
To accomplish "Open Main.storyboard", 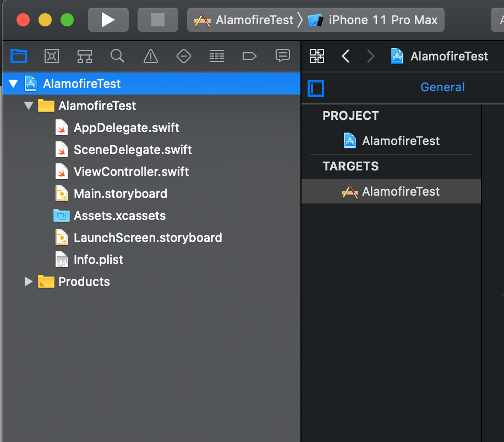I will [x=120, y=194].
